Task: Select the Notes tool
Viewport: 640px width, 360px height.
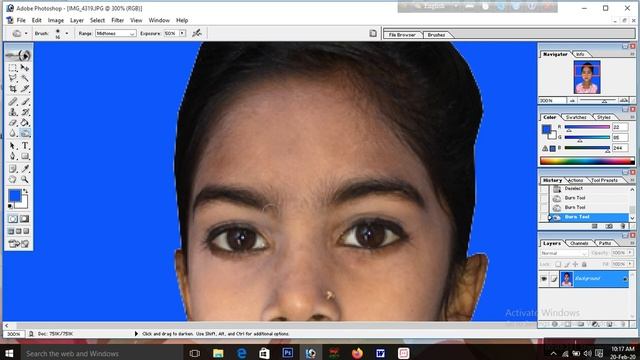Action: (13, 169)
